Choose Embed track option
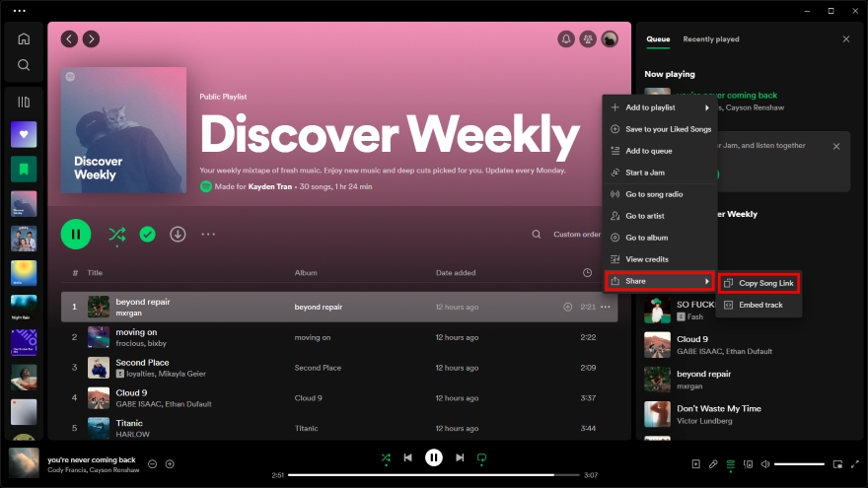 click(x=759, y=305)
